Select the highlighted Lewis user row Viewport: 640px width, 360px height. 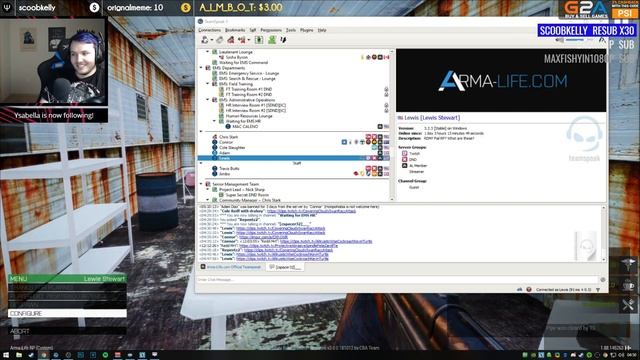[x=293, y=158]
